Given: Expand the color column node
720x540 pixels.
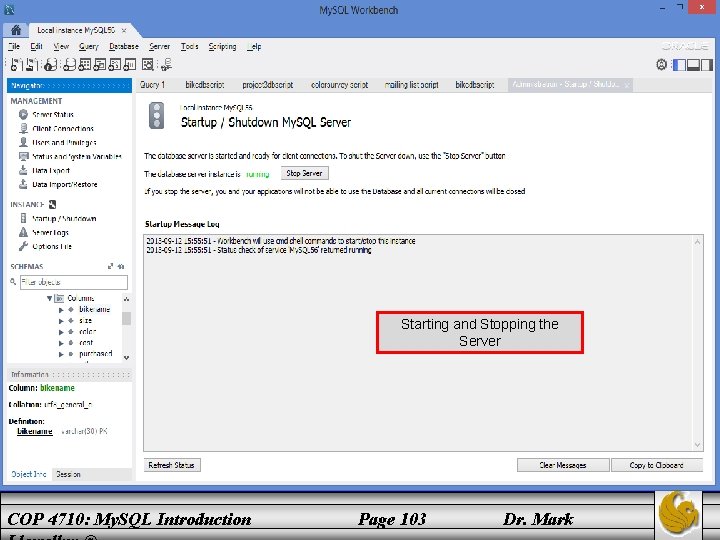Looking at the screenshot, I should point(61,332).
